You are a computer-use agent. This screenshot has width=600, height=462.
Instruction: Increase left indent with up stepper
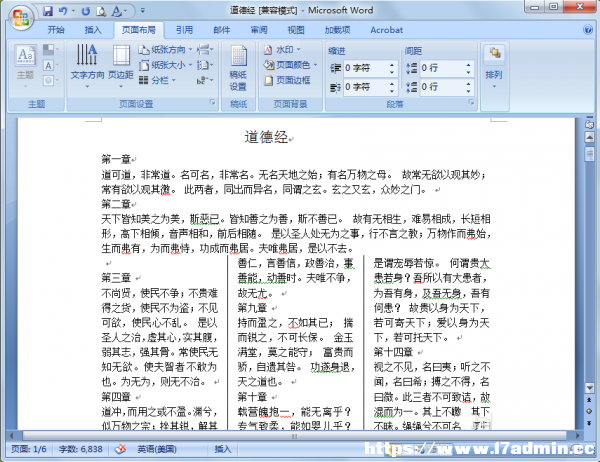click(x=392, y=65)
